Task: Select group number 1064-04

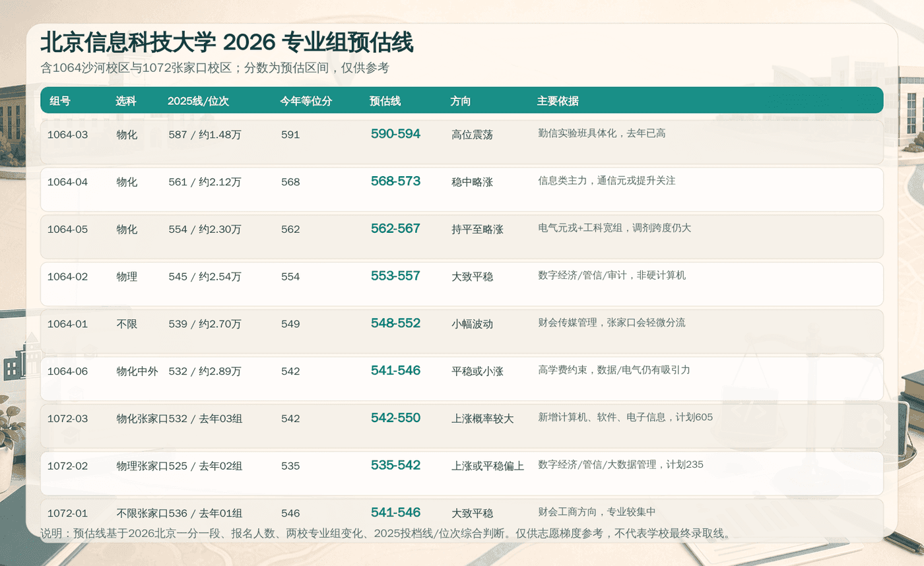Action: pyautogui.click(x=67, y=182)
